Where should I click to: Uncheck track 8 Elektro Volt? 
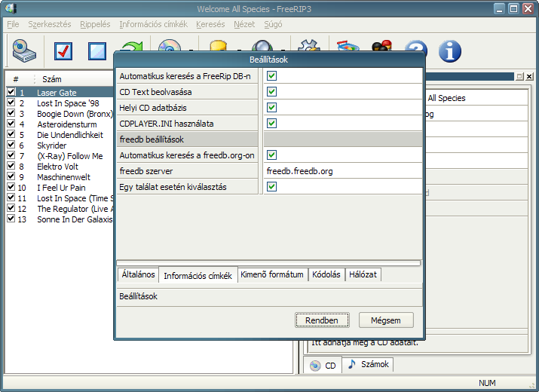[x=11, y=166]
